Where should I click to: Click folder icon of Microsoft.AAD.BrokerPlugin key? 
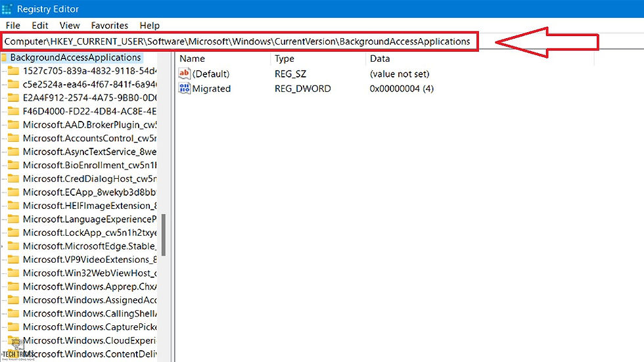point(14,125)
